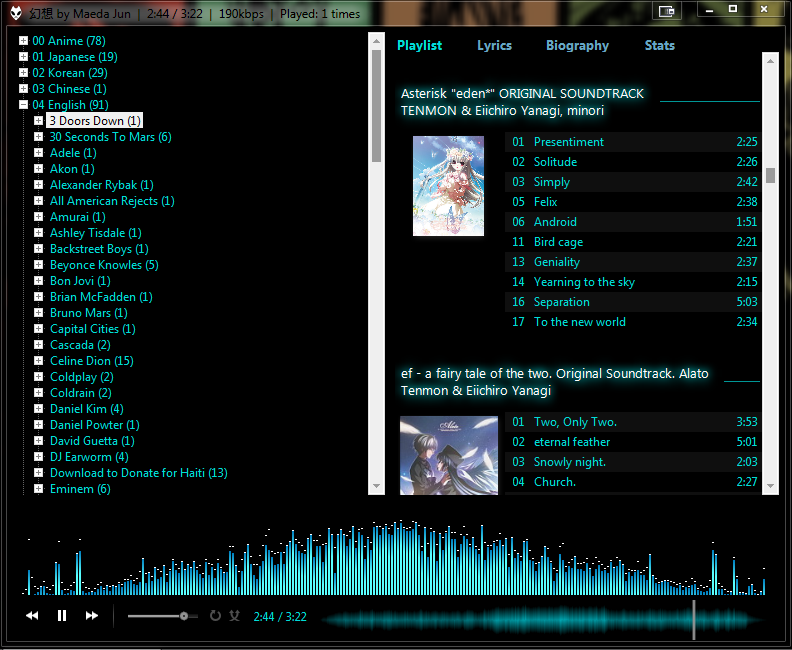
Task: Select track eternal feather
Action: (x=633, y=442)
